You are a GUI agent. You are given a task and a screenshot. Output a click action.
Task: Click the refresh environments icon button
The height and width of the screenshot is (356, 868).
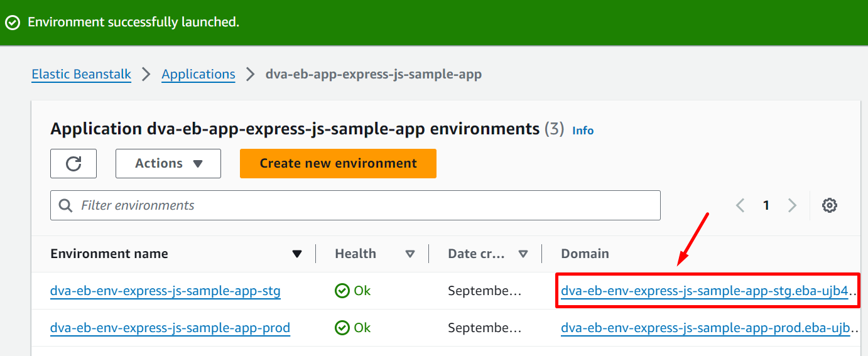[x=73, y=164]
